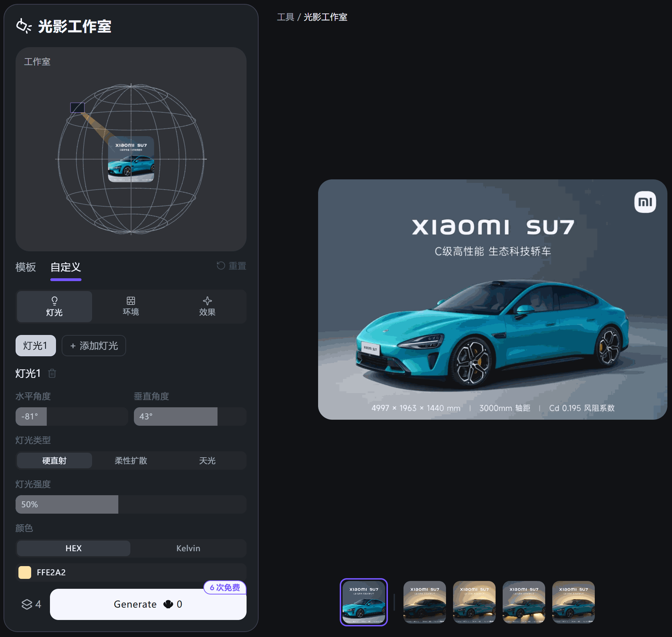The height and width of the screenshot is (637, 672).
Task: Delete 灯光1 with the trash icon
Action: pyautogui.click(x=52, y=373)
